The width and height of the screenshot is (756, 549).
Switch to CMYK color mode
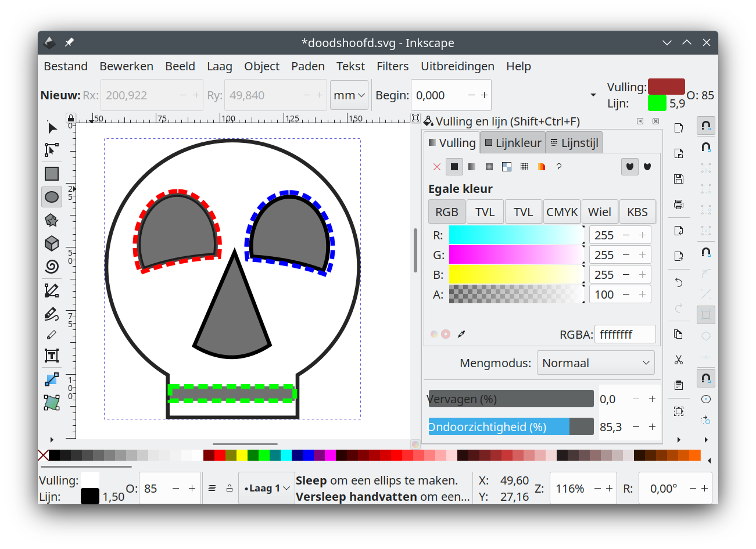click(562, 212)
